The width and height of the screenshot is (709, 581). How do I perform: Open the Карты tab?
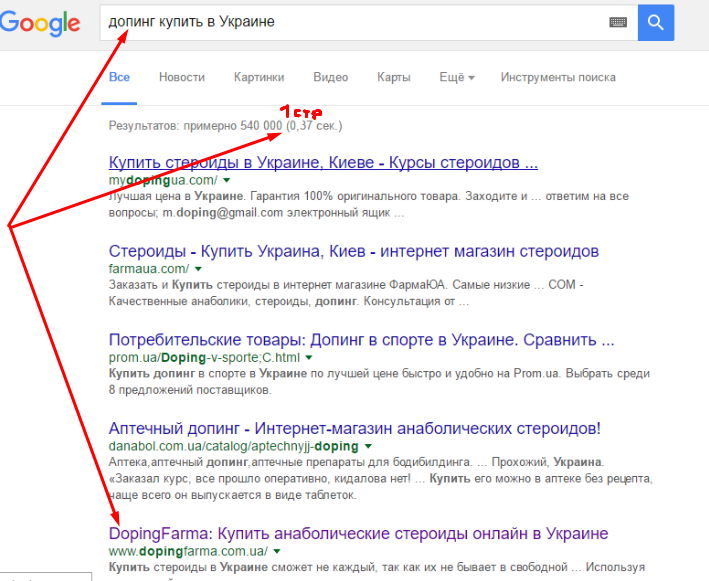click(x=394, y=77)
